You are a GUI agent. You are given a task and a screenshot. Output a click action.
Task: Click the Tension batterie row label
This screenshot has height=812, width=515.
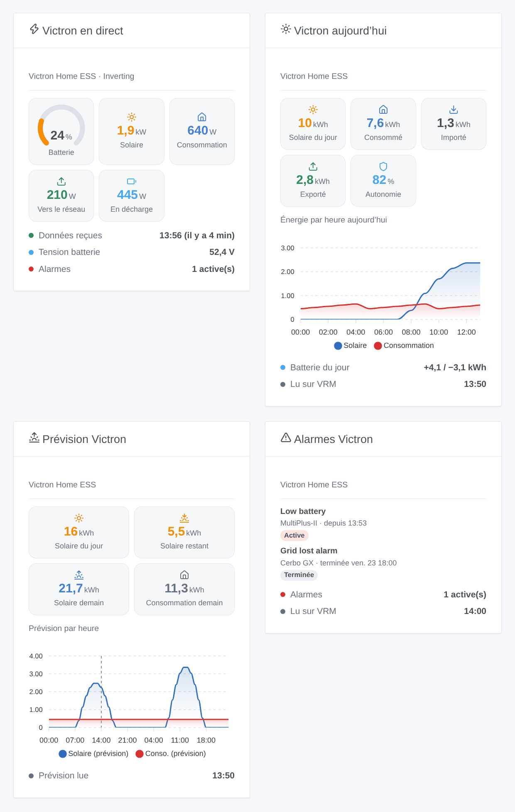(69, 252)
